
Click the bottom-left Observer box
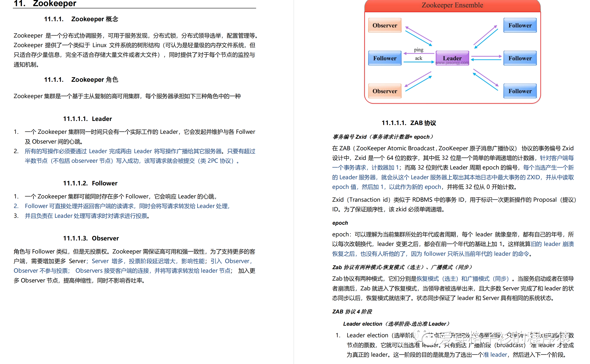(x=384, y=91)
